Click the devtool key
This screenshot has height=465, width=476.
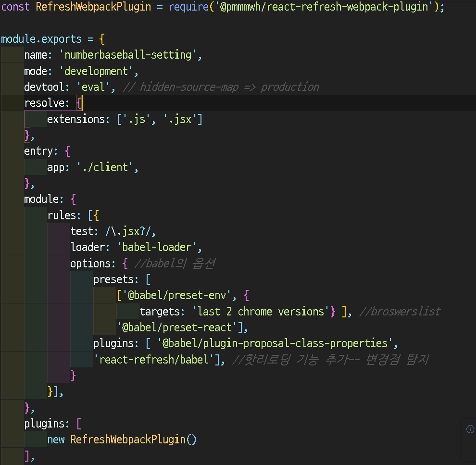click(x=44, y=87)
